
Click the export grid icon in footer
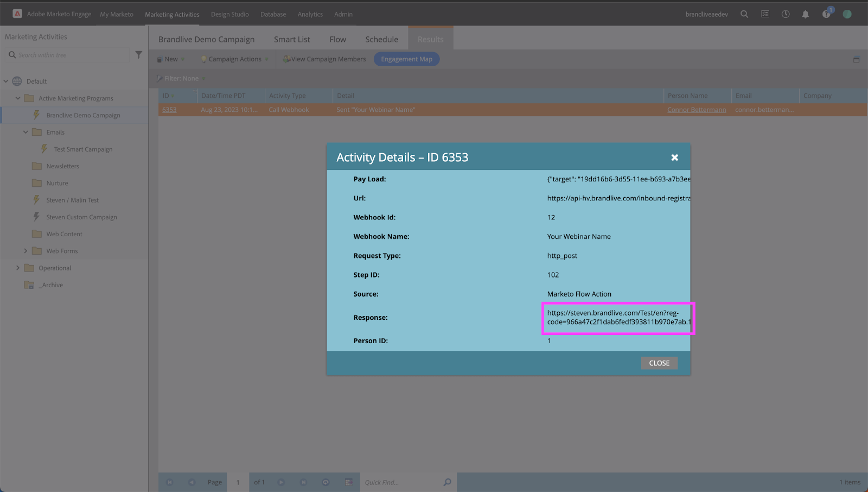(348, 482)
